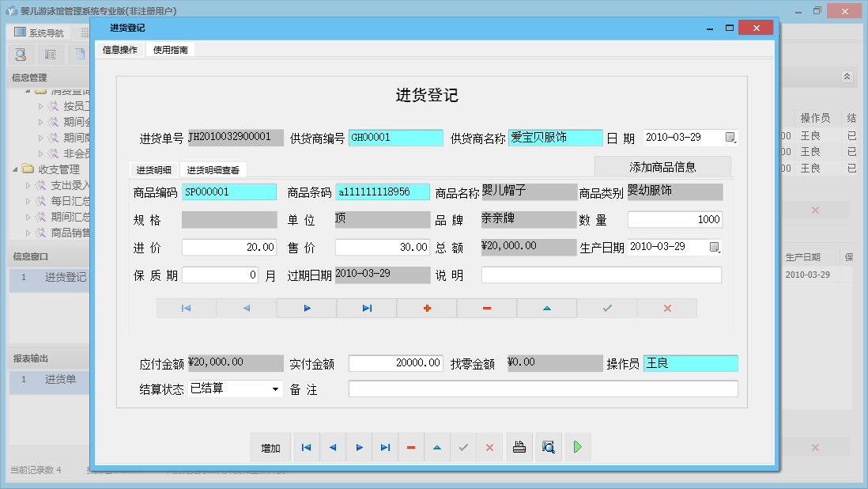The image size is (868, 489).
Task: Open the 结算状态 settlement status dropdown
Action: [x=274, y=389]
